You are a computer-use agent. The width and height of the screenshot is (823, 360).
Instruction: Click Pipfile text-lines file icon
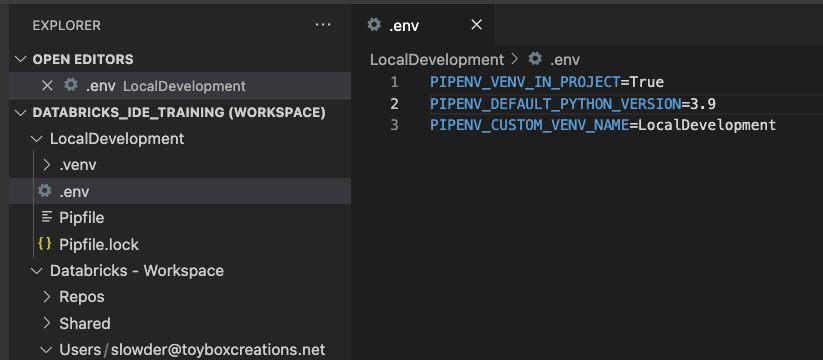pyautogui.click(x=47, y=216)
